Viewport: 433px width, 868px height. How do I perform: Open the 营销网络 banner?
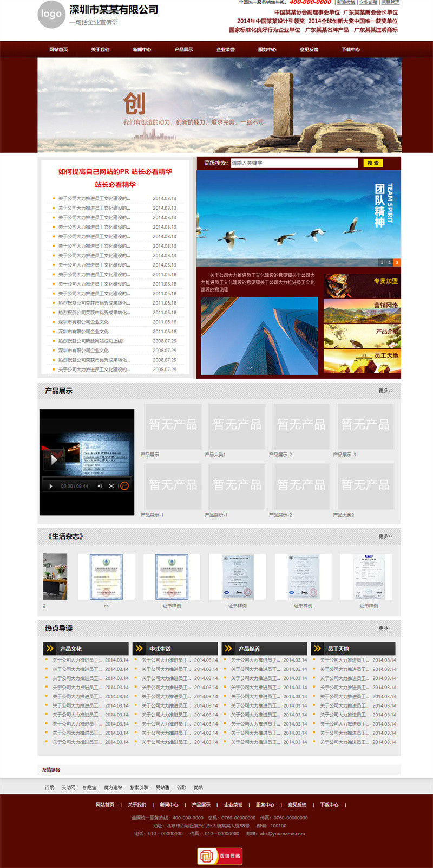tap(362, 311)
